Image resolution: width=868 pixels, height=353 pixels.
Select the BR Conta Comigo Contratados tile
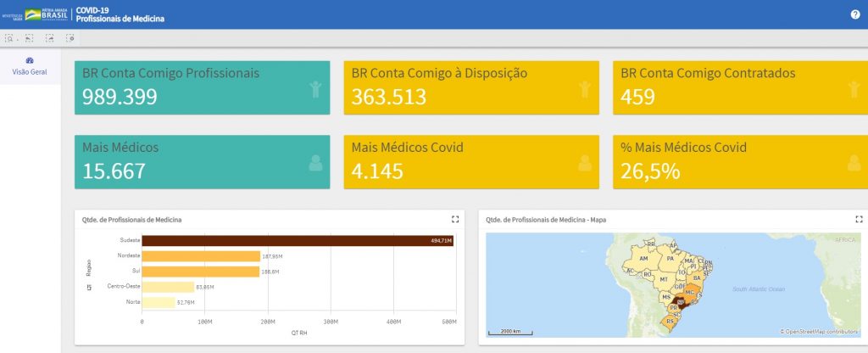click(x=739, y=87)
